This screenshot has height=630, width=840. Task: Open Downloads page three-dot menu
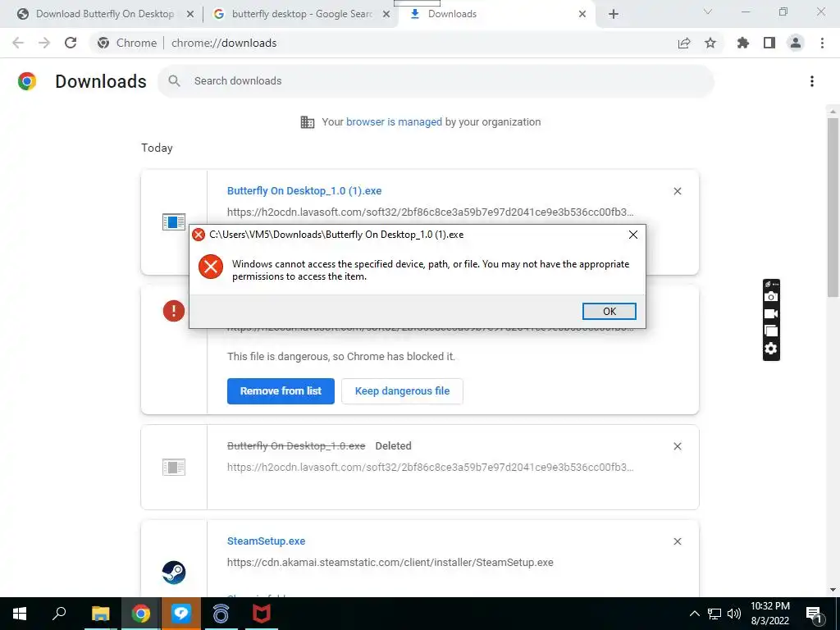(811, 81)
